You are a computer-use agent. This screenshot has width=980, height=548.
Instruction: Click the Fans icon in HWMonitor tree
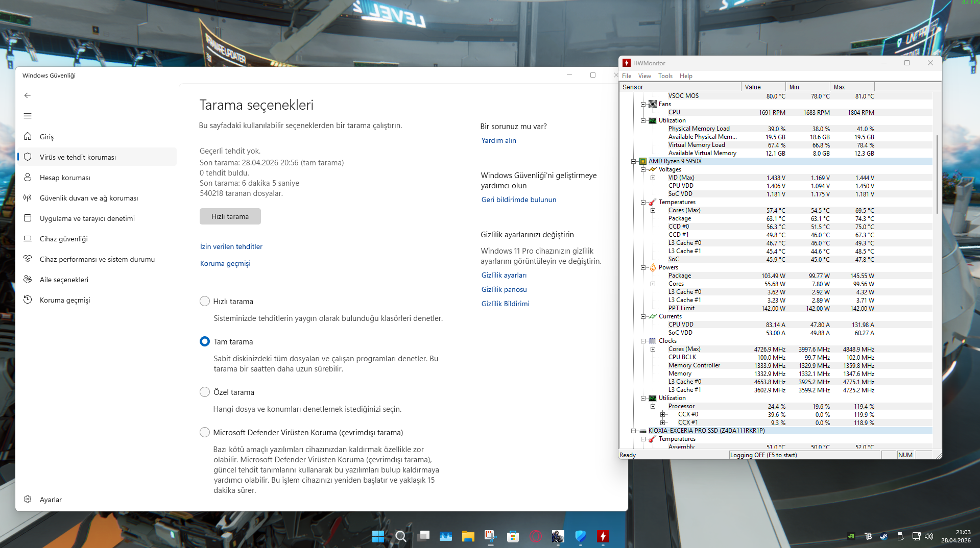point(653,104)
